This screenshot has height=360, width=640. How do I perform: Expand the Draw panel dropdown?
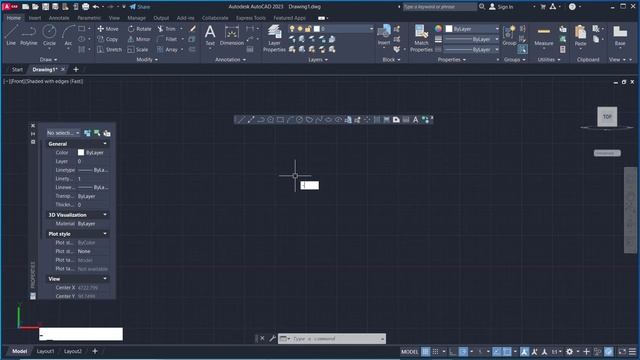(49, 60)
